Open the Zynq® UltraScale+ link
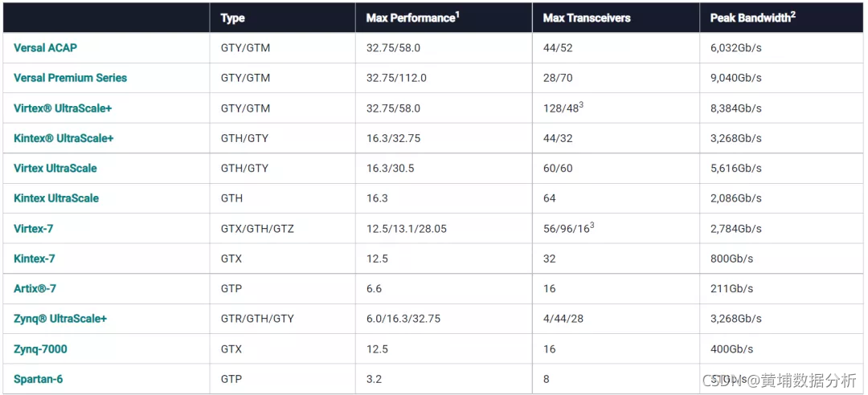This screenshot has height=395, width=868. point(60,319)
